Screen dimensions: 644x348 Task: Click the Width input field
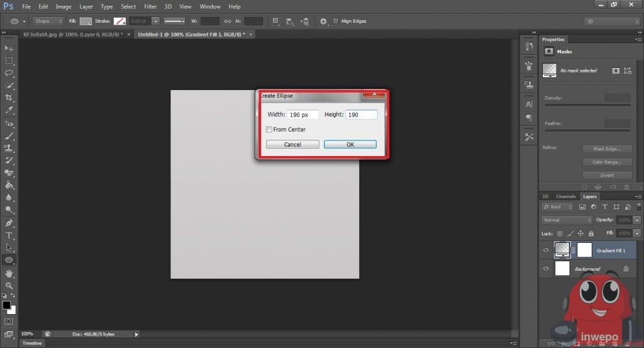pos(303,115)
